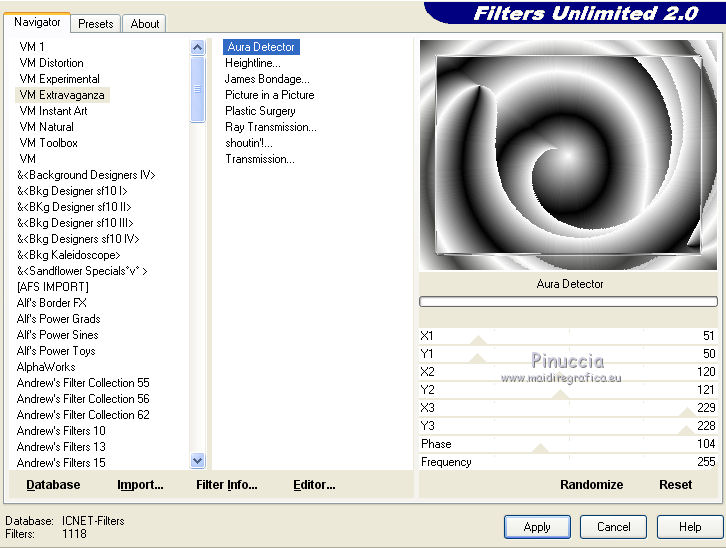Select Andrew's Filter Collection 55
Image resolution: width=726 pixels, height=548 pixels.
[83, 383]
